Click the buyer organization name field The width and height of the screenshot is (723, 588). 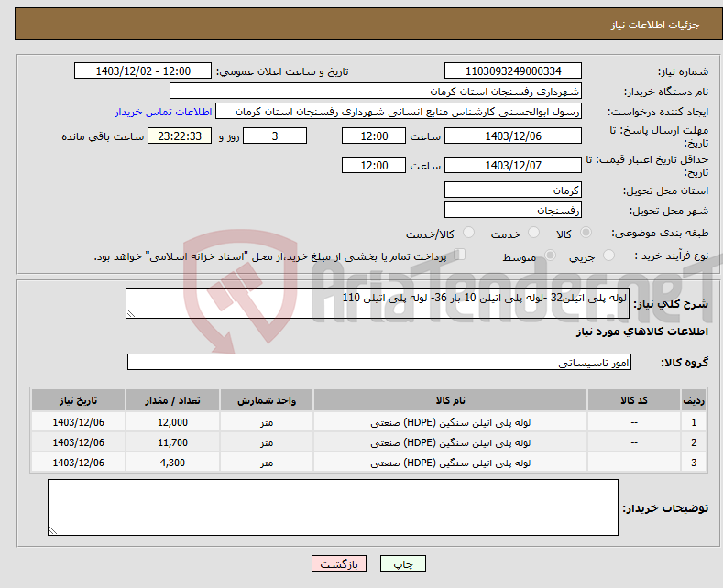pyautogui.click(x=376, y=92)
